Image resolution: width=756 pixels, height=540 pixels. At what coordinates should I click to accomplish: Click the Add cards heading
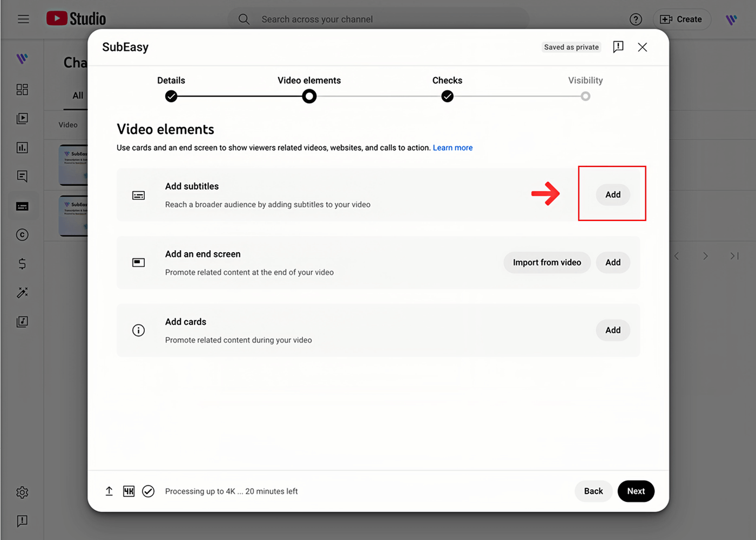(185, 322)
